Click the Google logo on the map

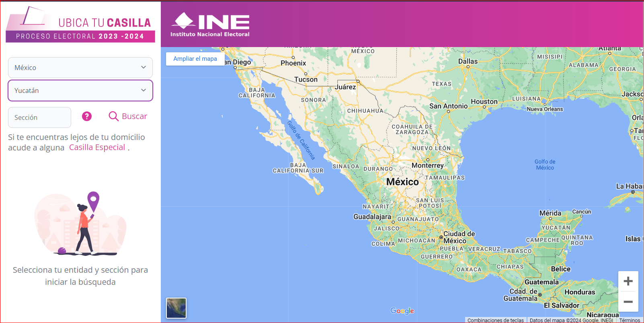pyautogui.click(x=402, y=311)
